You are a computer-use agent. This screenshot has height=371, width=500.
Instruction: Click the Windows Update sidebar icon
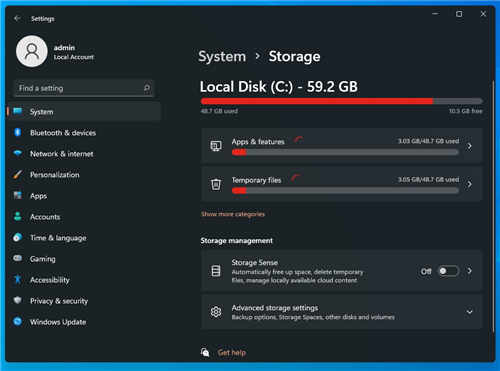pos(18,321)
